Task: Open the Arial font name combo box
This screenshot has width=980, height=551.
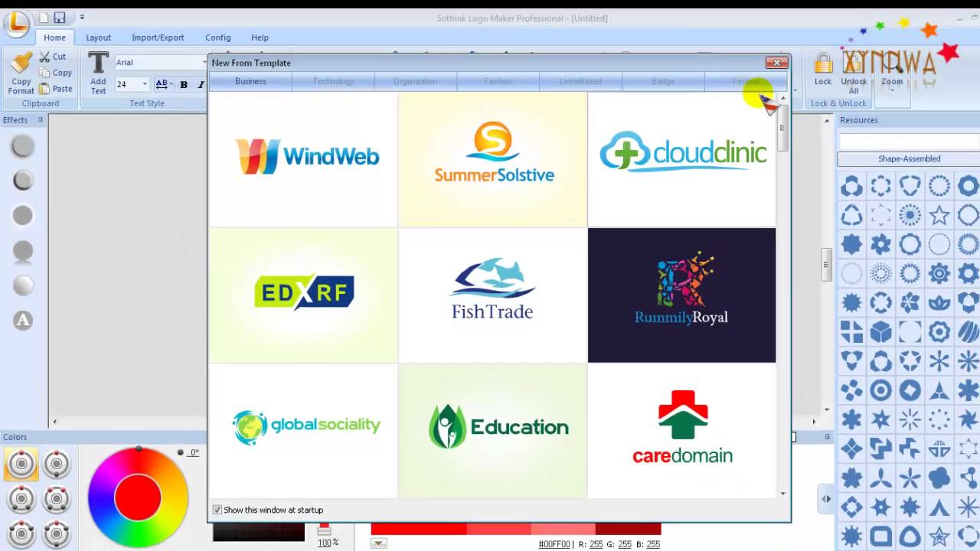Action: pos(159,63)
